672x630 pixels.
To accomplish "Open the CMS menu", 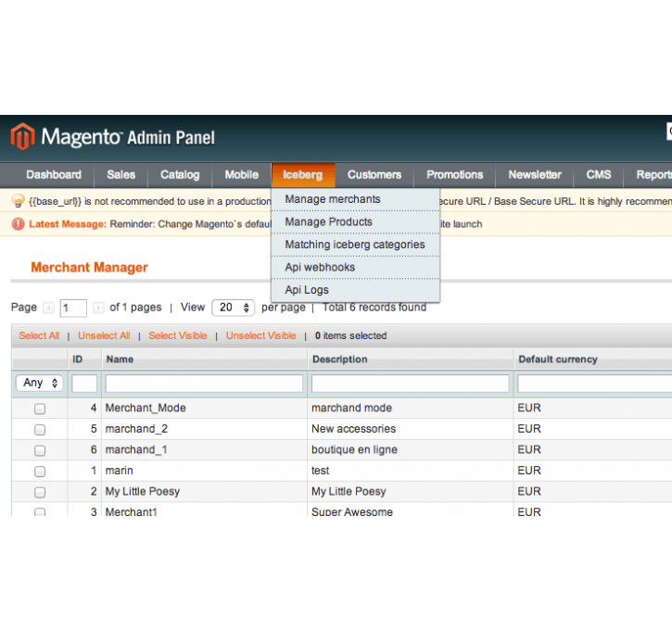I will click(x=598, y=175).
